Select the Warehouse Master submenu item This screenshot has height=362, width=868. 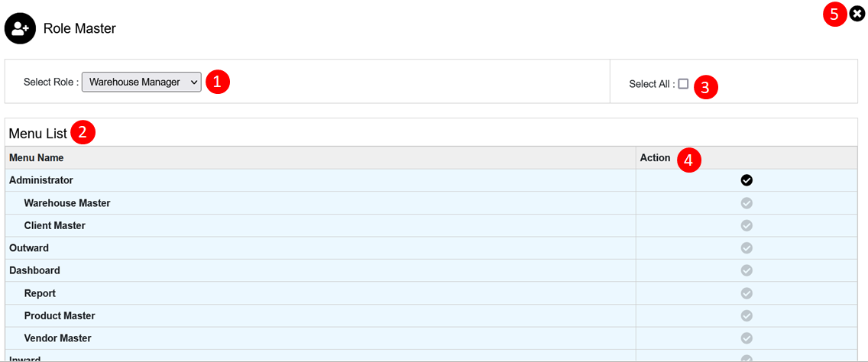point(67,203)
